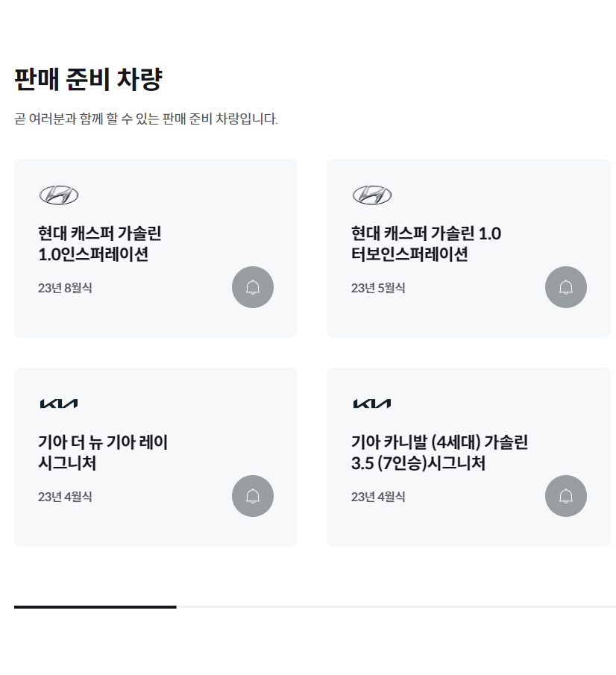Enable notification bell for Kia Ray Signature
Screen dimensions: 616x675
pyautogui.click(x=252, y=496)
